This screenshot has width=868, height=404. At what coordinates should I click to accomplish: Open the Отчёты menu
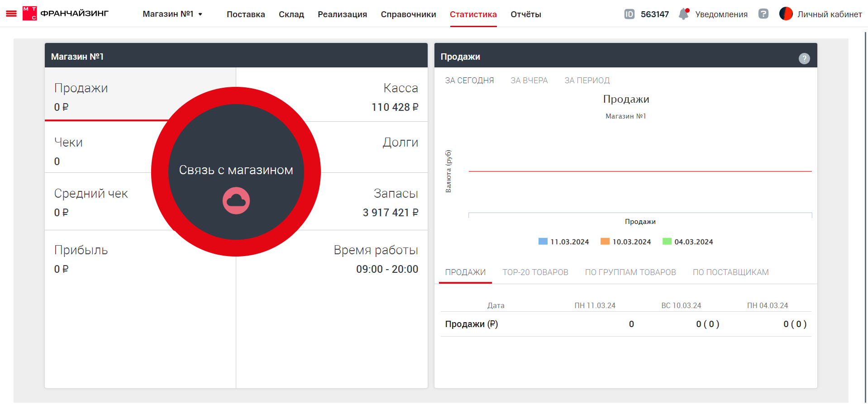(x=526, y=14)
